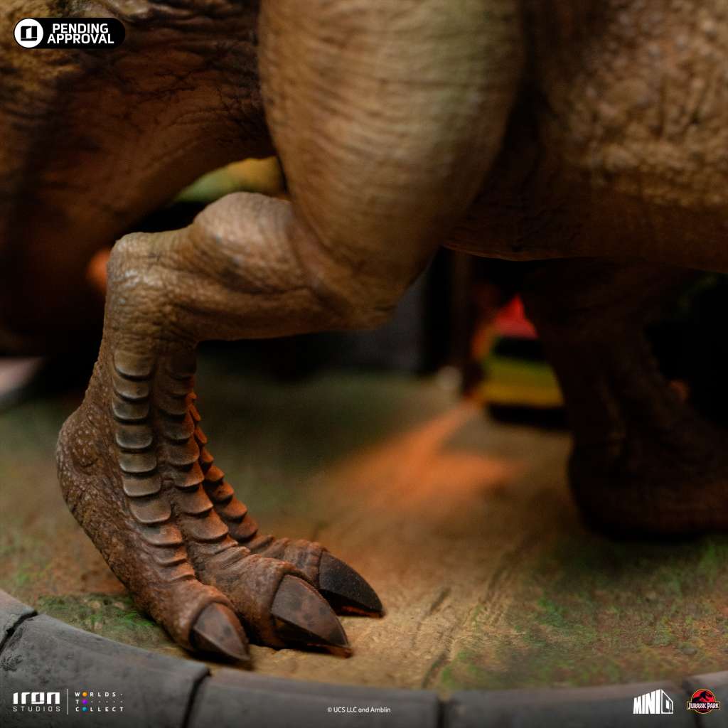Click the Iron Studios logo

point(36,702)
